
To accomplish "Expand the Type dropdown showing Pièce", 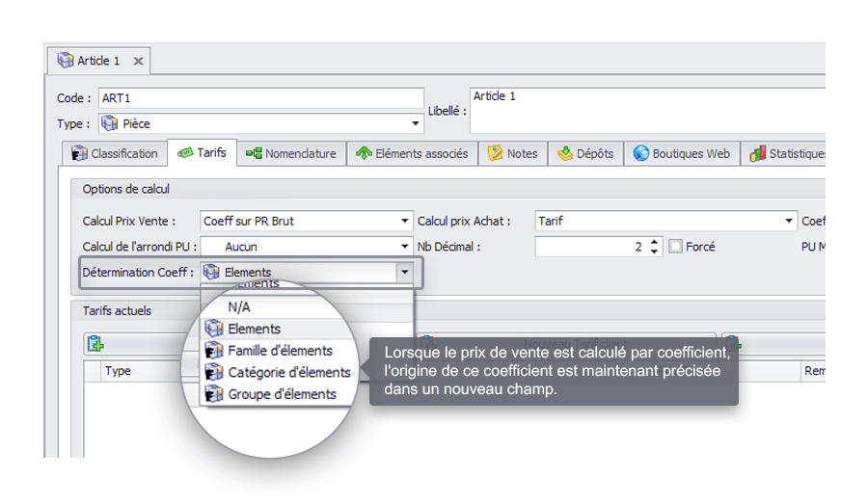I will (417, 124).
